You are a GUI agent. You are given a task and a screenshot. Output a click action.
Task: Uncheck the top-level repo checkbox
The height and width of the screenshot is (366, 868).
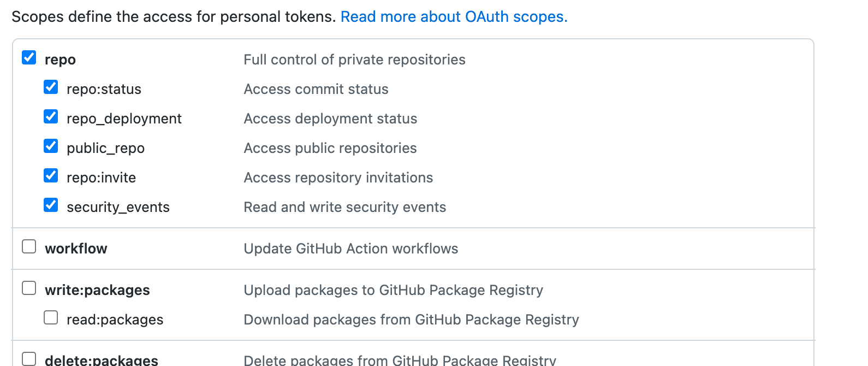point(29,57)
